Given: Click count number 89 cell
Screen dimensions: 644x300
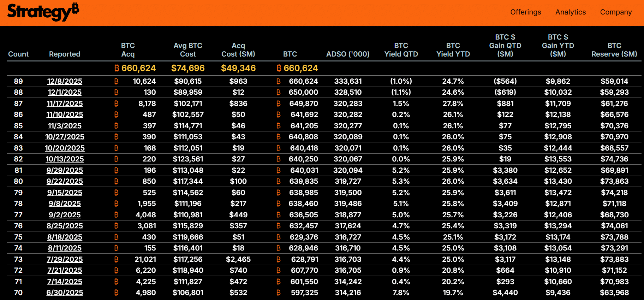Looking at the screenshot, I should click(x=18, y=81).
